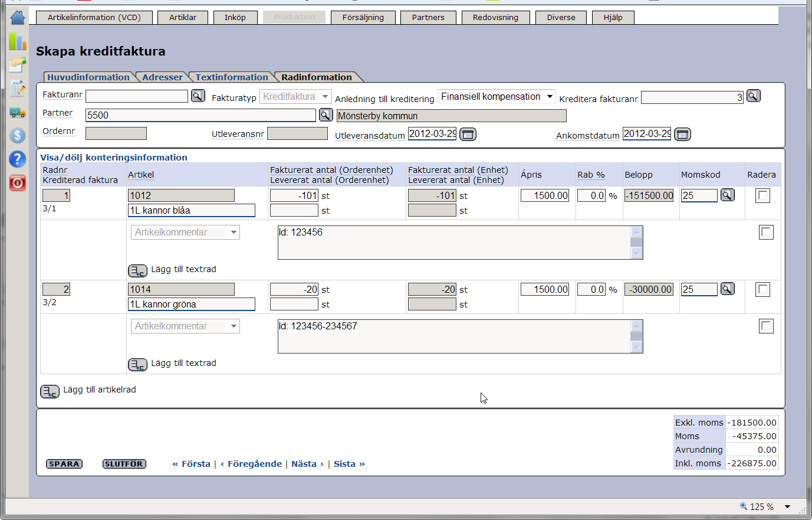The image size is (812, 520).
Task: Check Radera box for comment Id: 123456
Action: [766, 232]
